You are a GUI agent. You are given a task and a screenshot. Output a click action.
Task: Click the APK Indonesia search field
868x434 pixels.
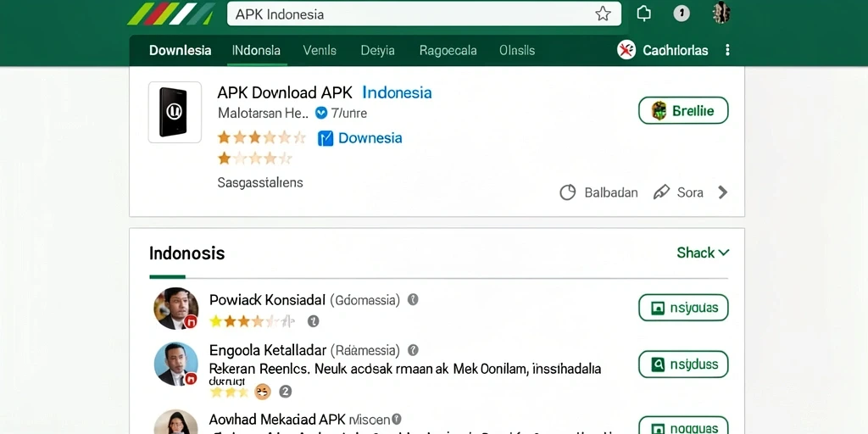pos(424,14)
